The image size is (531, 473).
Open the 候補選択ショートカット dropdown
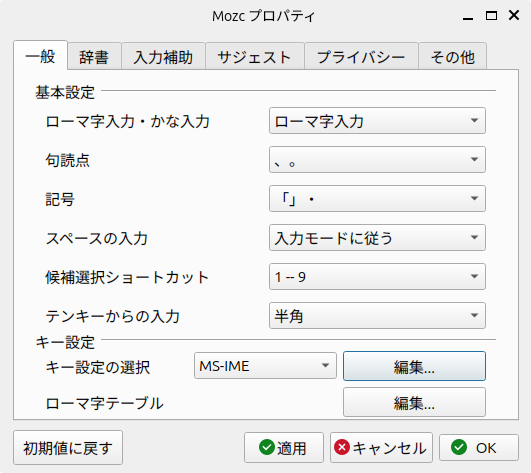(377, 277)
